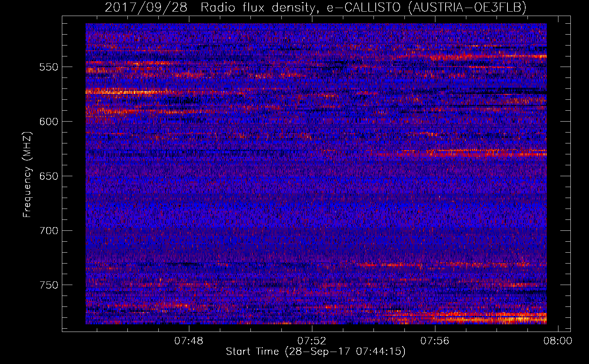Image resolution: width=589 pixels, height=364 pixels.
Task: Click the plot title mentioning e-CALLISTO AUSTRIA-OE3FLB
Action: [316, 7]
